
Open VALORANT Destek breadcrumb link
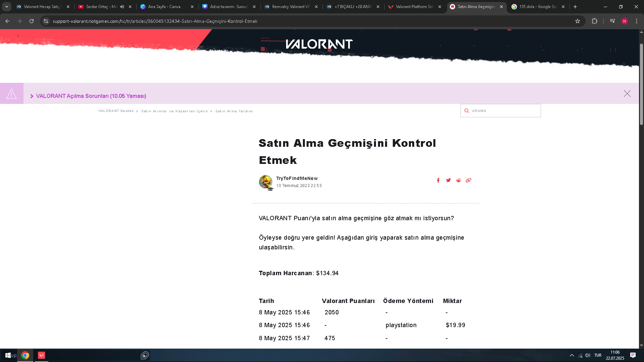(116, 111)
